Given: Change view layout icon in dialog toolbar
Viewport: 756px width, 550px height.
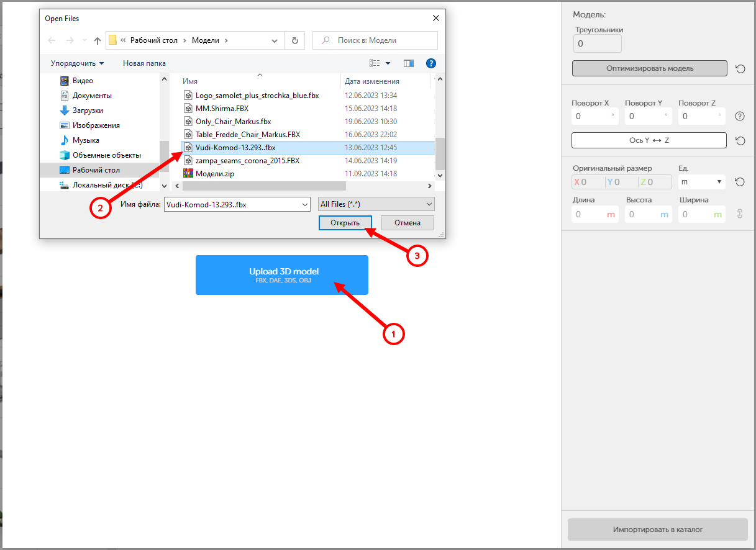Looking at the screenshot, I should [x=374, y=63].
